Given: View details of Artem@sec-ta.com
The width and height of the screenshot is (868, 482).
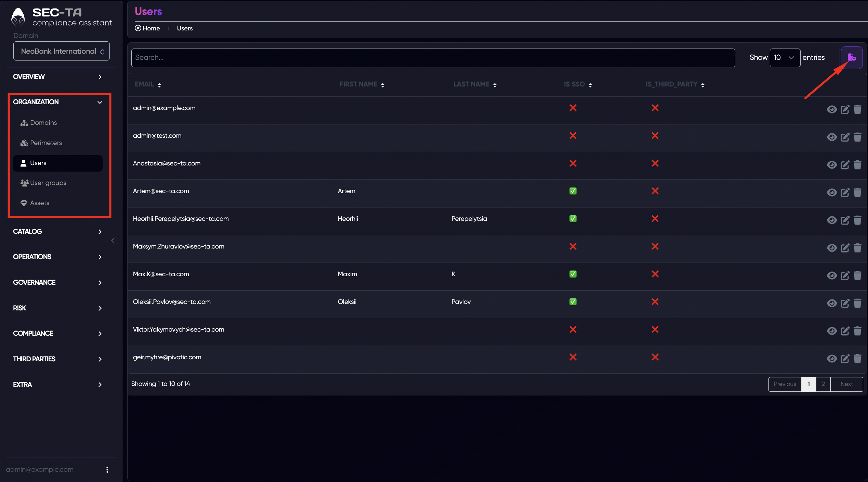Looking at the screenshot, I should [832, 192].
